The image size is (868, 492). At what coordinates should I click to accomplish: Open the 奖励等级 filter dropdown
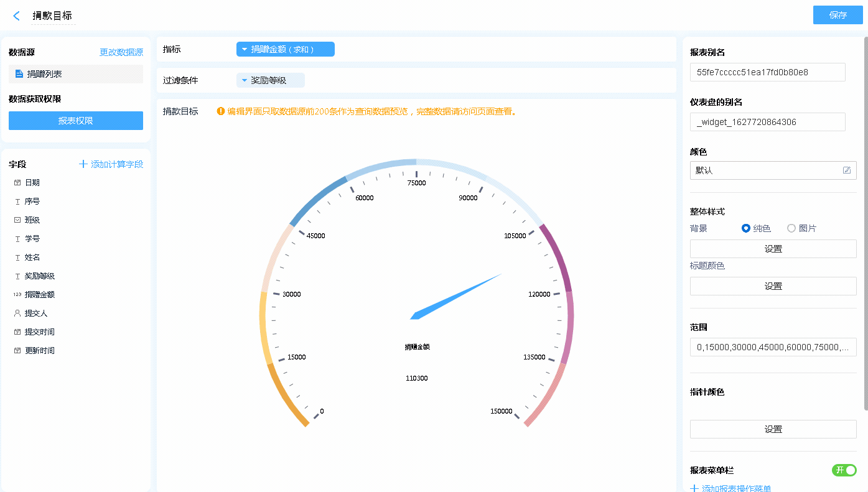pyautogui.click(x=270, y=80)
